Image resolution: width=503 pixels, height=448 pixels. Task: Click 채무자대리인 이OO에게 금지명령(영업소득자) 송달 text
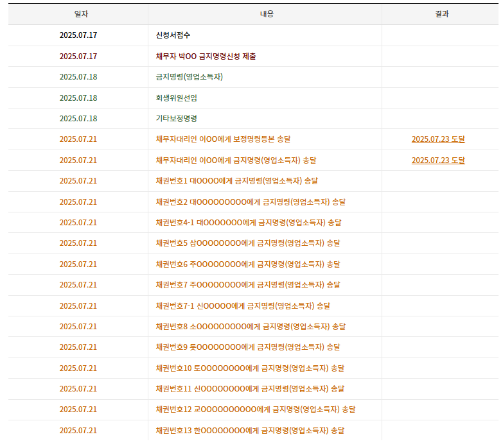click(236, 160)
